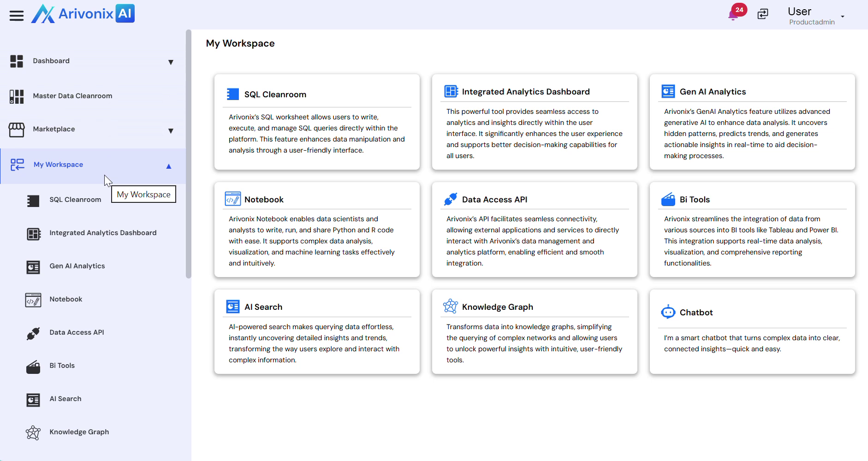Open AI Search from sidebar
This screenshot has height=461, width=868.
65,399
